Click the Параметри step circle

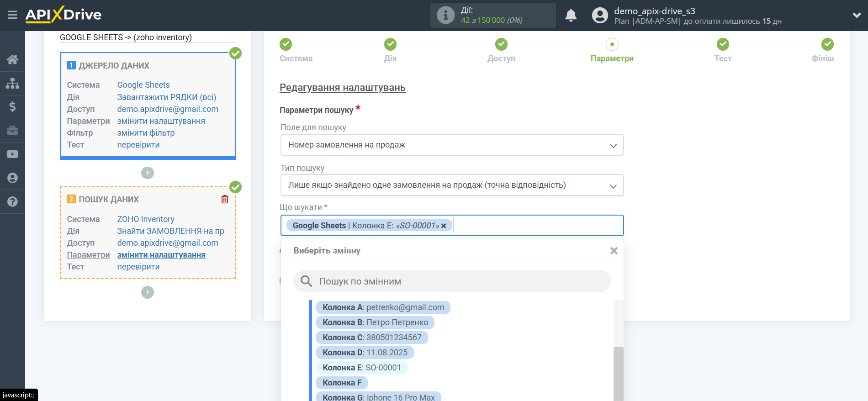(612, 44)
